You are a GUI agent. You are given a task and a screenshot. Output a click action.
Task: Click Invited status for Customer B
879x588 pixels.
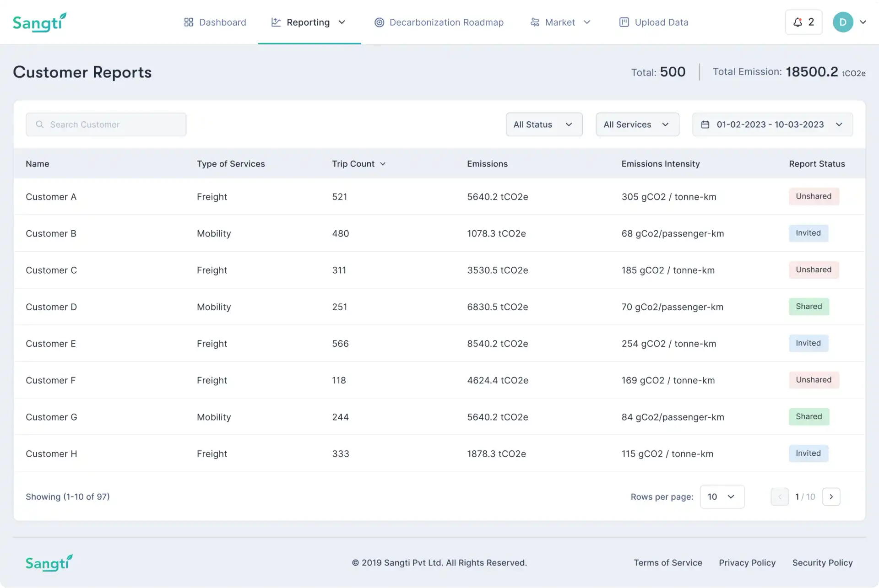tap(808, 233)
